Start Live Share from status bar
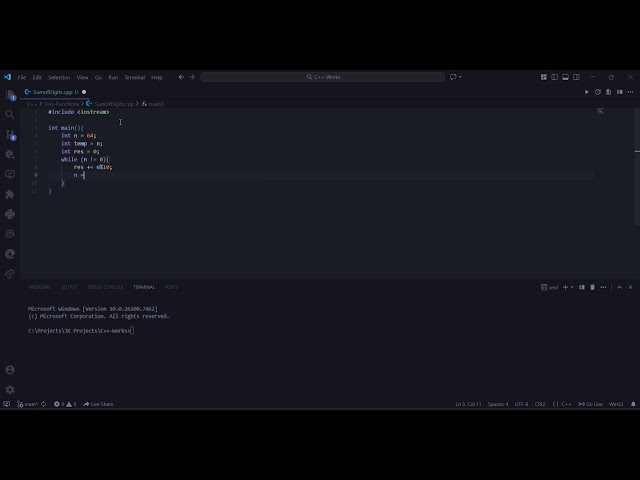The width and height of the screenshot is (640, 480). [98, 404]
